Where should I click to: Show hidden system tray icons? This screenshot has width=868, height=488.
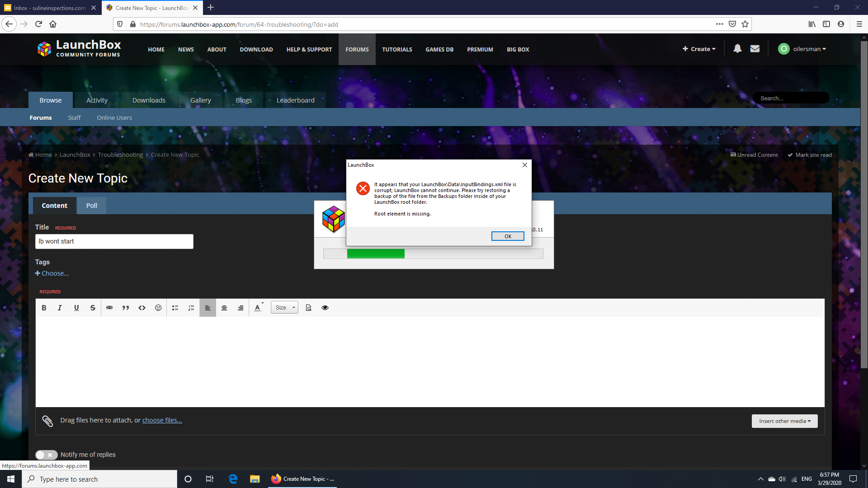[x=760, y=479]
